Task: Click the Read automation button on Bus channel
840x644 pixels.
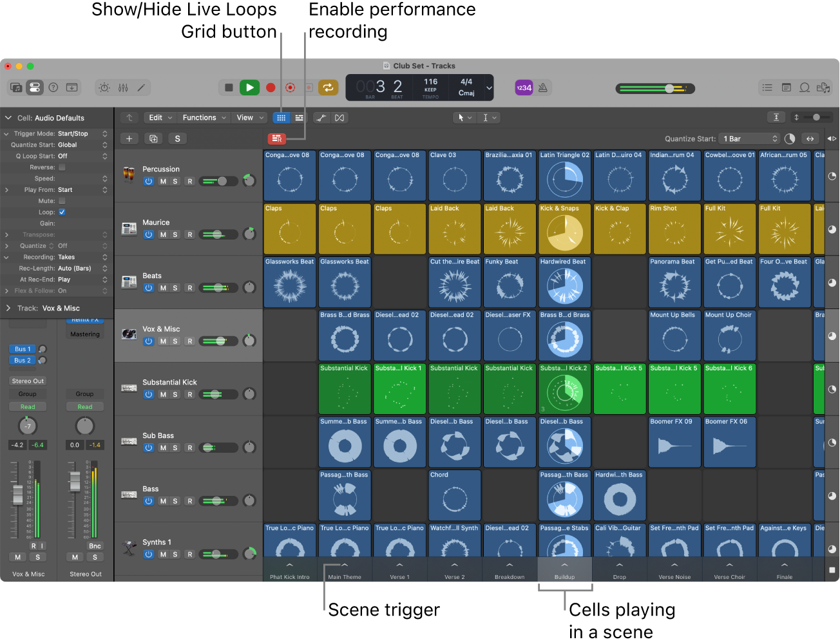Action: [x=28, y=406]
